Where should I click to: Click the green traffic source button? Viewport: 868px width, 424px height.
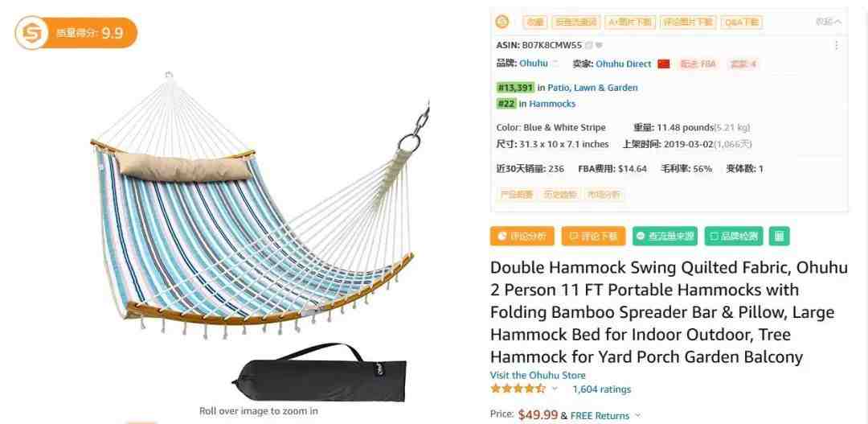[x=665, y=236]
